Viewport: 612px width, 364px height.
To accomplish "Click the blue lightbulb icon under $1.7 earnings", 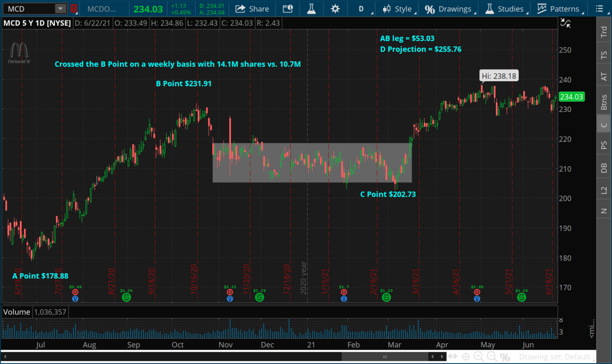I will click(x=343, y=298).
